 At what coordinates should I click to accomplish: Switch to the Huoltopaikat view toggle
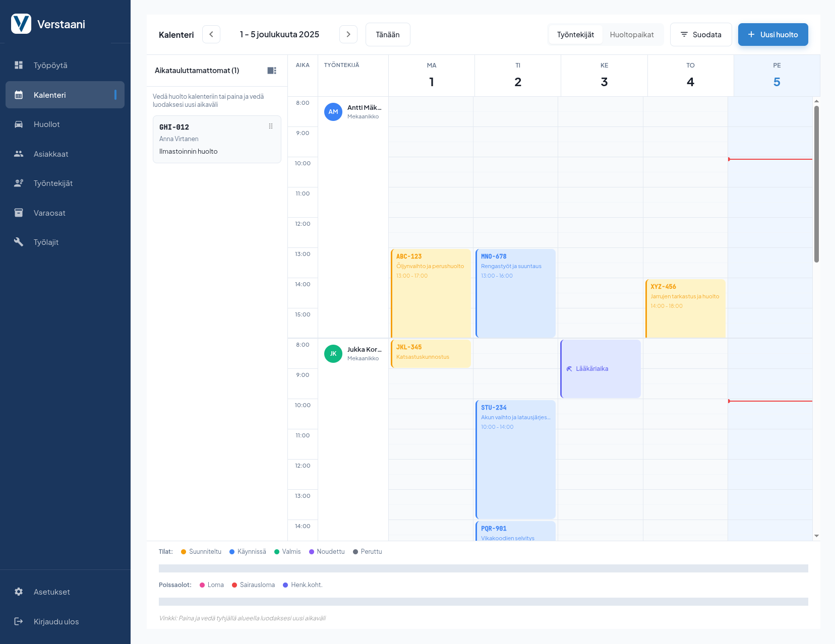tap(632, 34)
